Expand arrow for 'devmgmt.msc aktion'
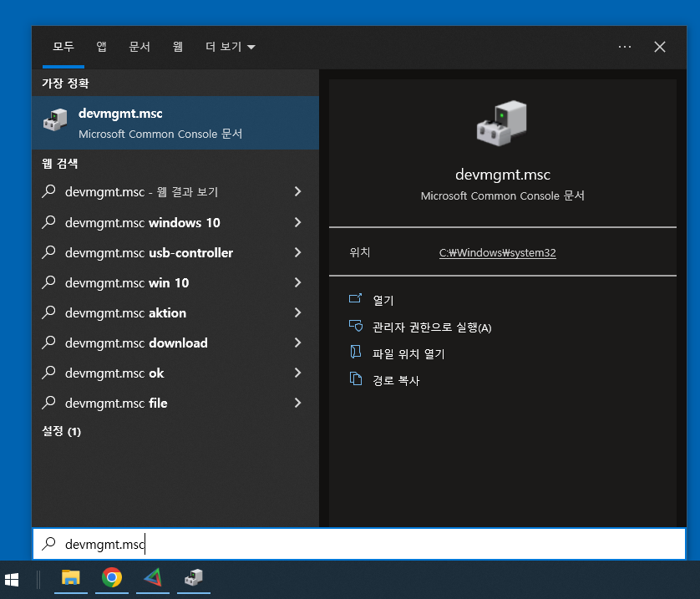The width and height of the screenshot is (700, 599). coord(297,312)
